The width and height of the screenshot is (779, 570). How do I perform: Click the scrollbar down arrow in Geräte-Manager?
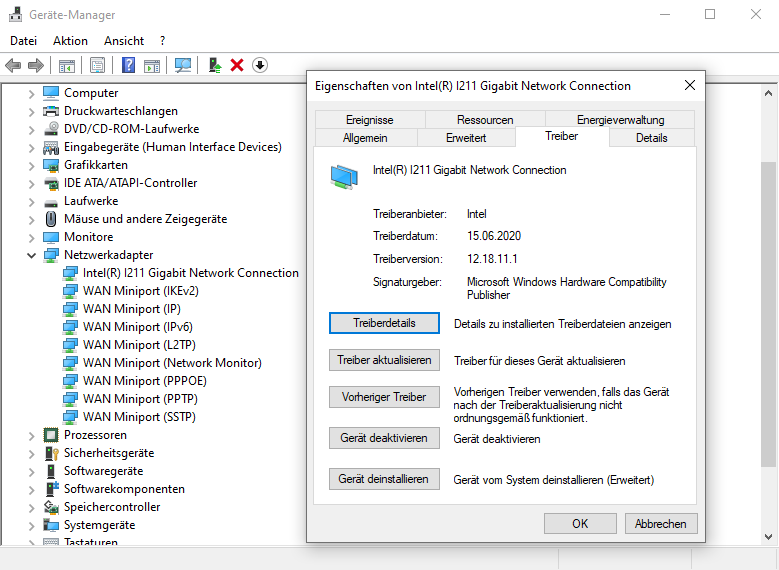click(768, 536)
